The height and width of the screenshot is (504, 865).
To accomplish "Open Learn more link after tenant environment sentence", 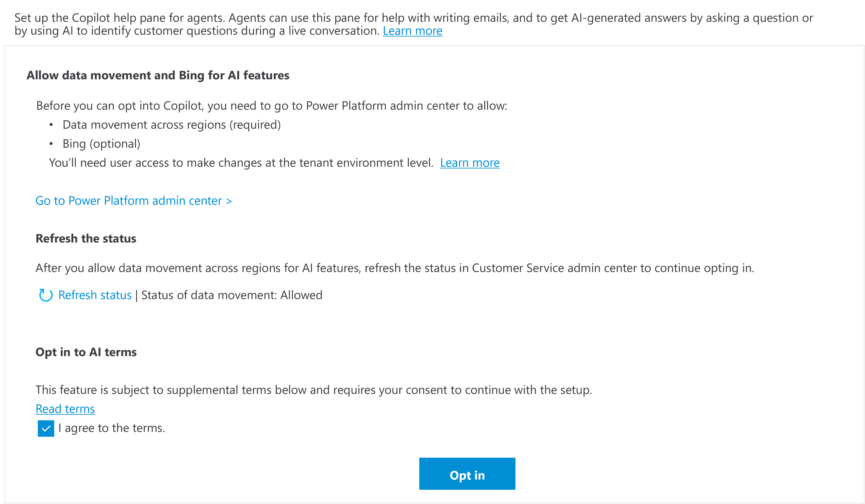I will [470, 163].
